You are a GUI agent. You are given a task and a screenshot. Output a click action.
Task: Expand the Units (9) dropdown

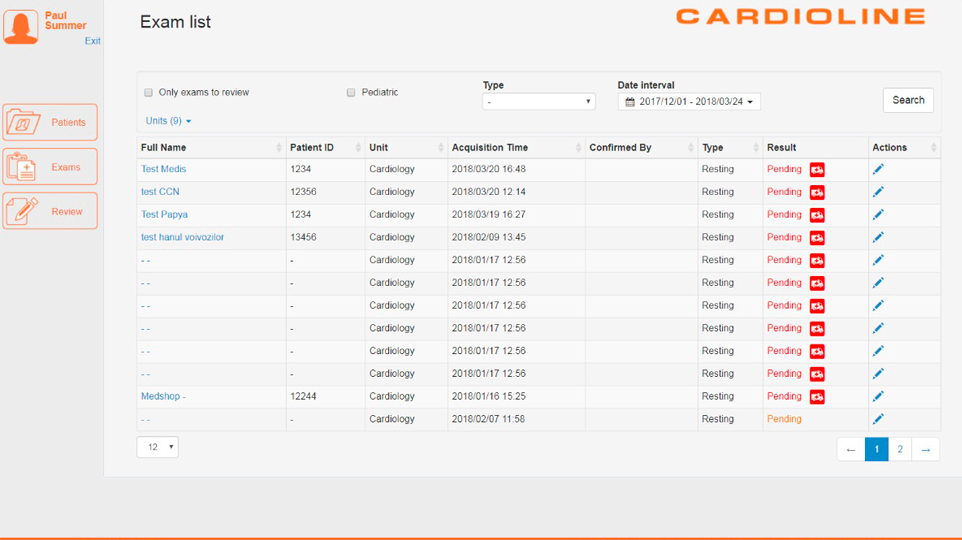168,121
